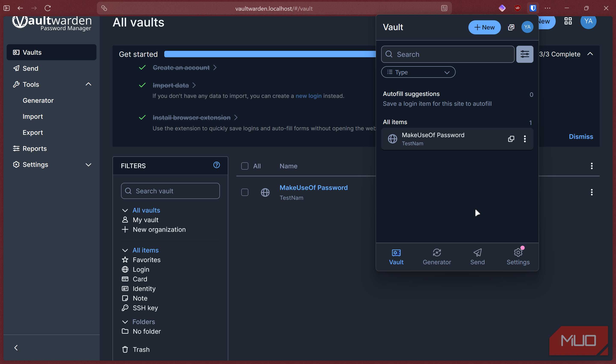
Task: Open row options for MakeUseOf Password entry
Action: pos(591,192)
